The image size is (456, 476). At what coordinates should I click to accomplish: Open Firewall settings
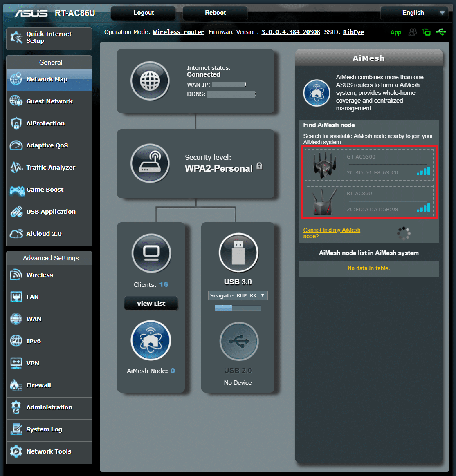pos(49,386)
